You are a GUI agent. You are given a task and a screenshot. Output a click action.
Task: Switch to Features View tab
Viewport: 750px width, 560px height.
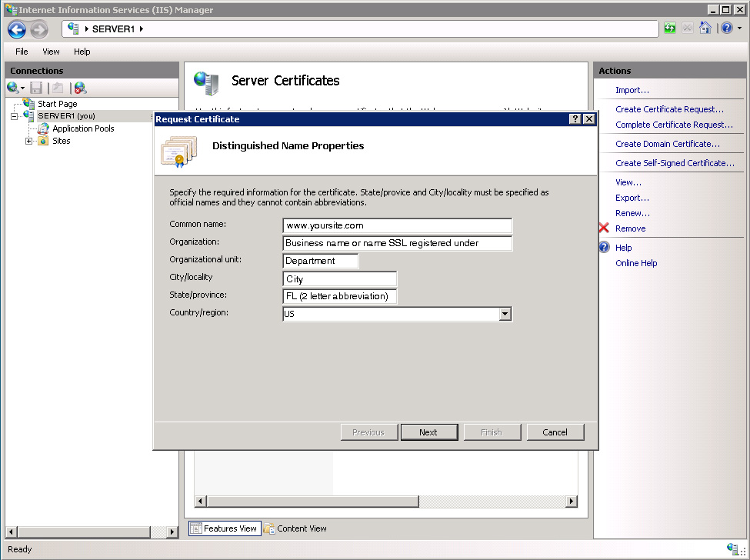pyautogui.click(x=225, y=528)
